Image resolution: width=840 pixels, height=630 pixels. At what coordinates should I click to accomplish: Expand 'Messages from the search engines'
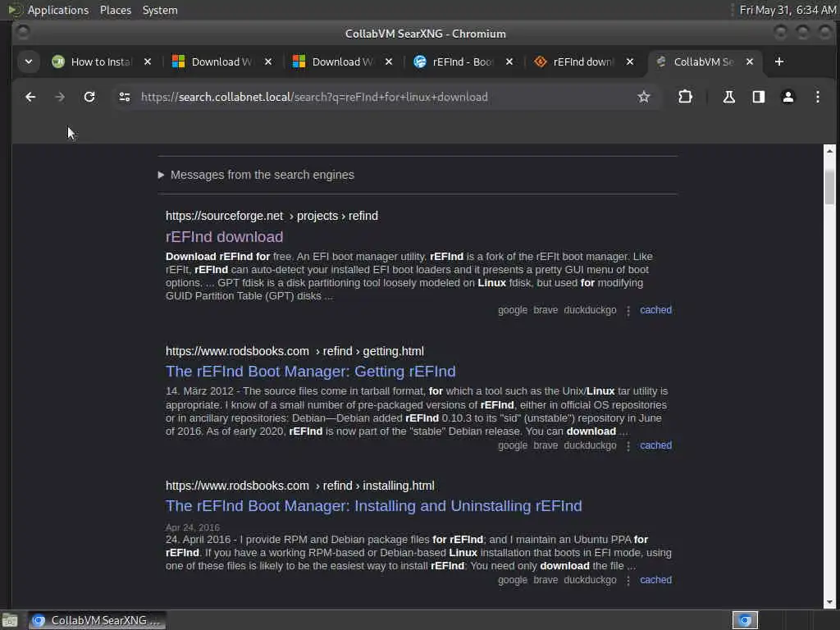pos(256,175)
